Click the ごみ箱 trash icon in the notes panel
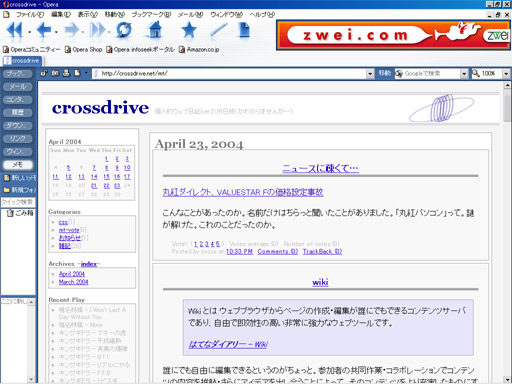The width and height of the screenshot is (512, 384). click(10, 213)
